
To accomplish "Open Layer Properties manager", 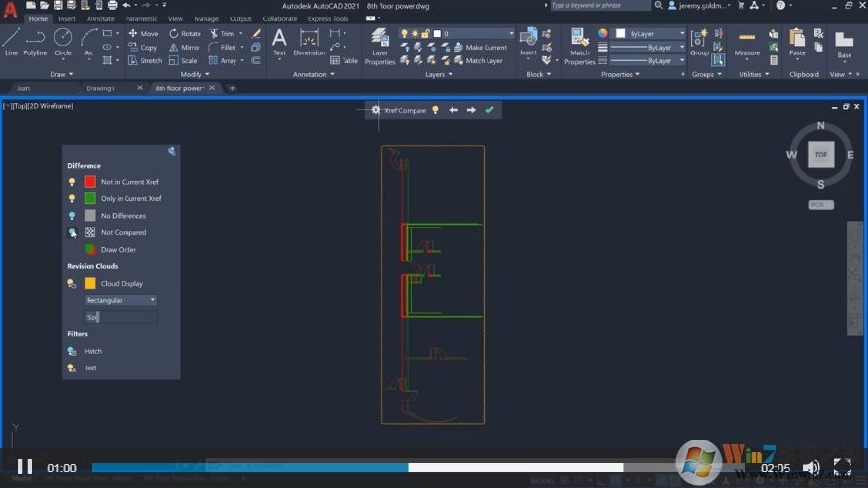I will (380, 46).
